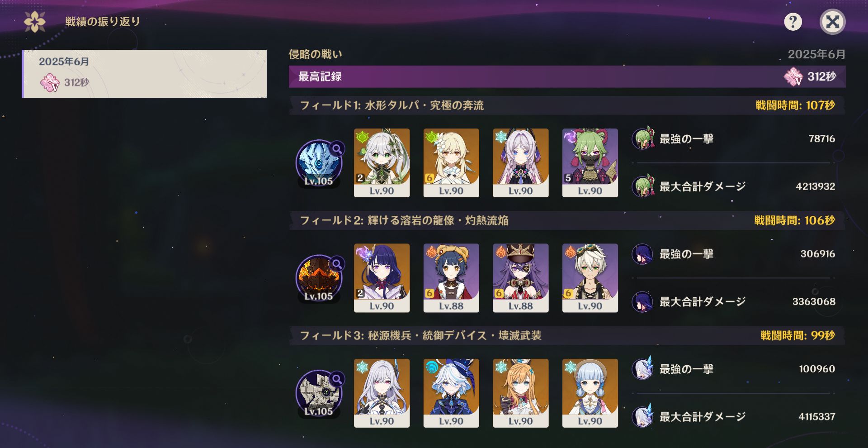Select Furina portrait in Field 3
Screen dimensions: 868x448
click(451, 393)
